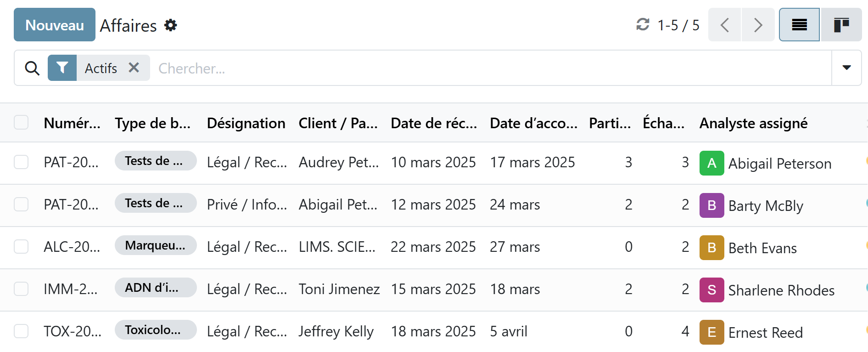Screen dimensions: 868x352
Task: Create a new case with Nouveau
Action: [55, 25]
